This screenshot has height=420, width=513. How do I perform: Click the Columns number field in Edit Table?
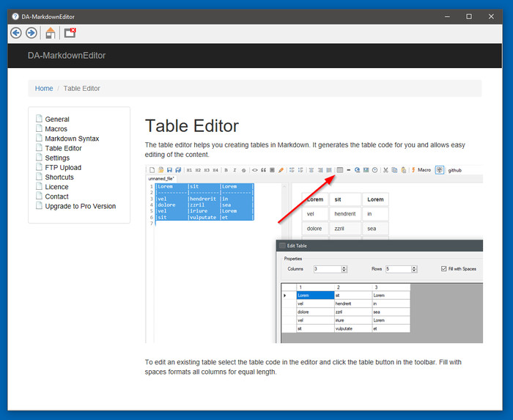[328, 269]
